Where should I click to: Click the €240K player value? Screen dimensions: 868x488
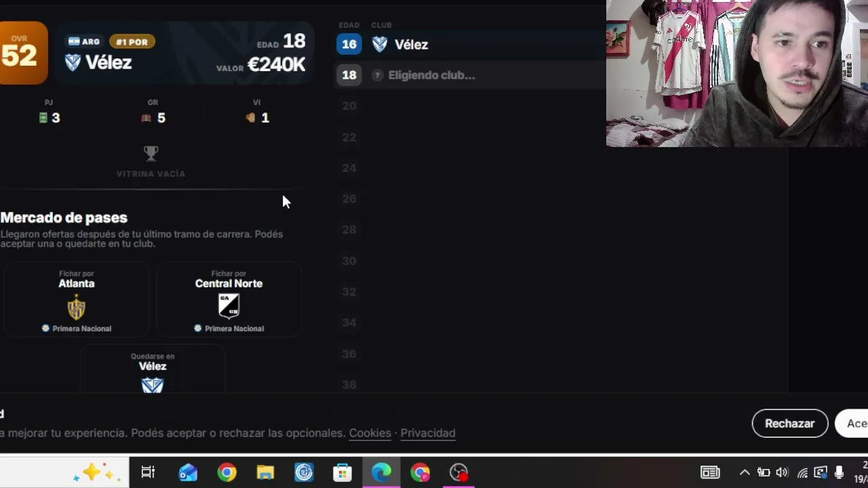point(277,64)
